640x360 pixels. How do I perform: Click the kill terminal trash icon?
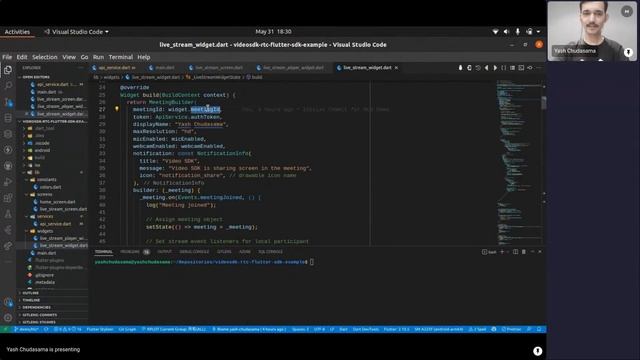click(524, 252)
